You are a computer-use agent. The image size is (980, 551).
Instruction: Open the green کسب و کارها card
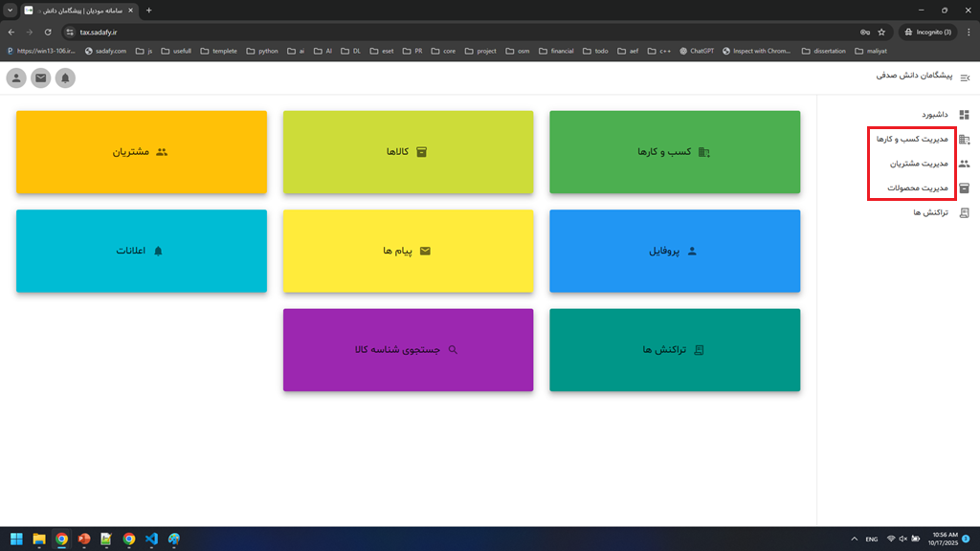[x=674, y=152]
